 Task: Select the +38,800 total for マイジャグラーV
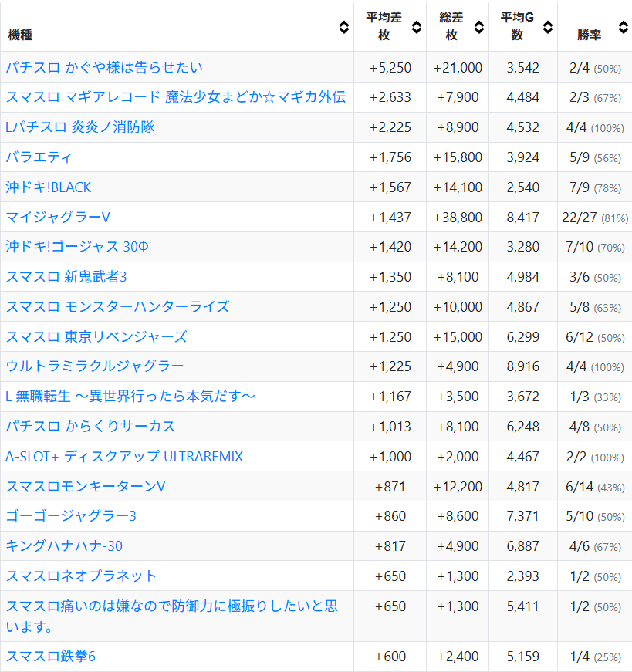[458, 218]
